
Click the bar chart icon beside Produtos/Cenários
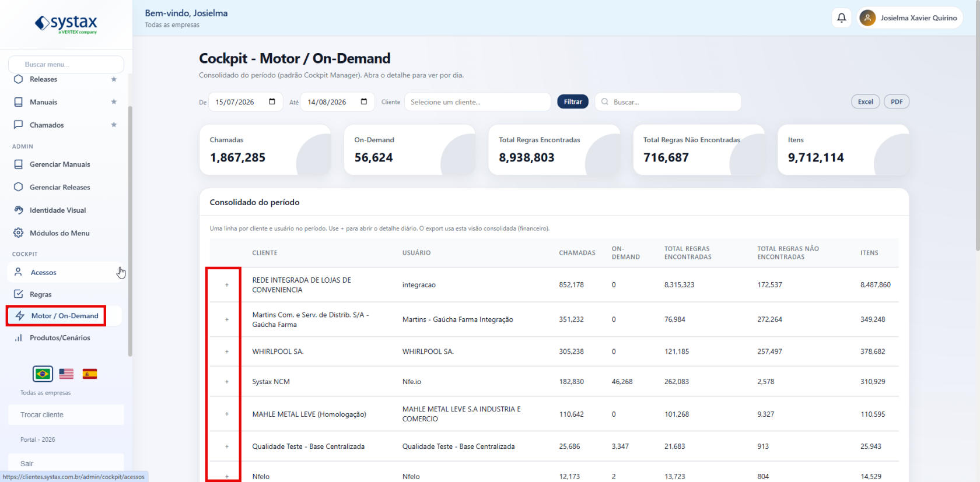pos(19,337)
